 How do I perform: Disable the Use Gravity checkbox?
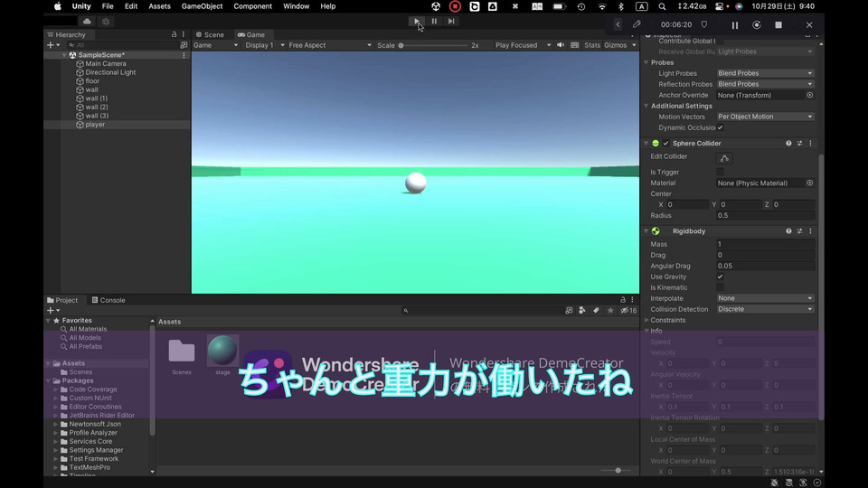(720, 277)
